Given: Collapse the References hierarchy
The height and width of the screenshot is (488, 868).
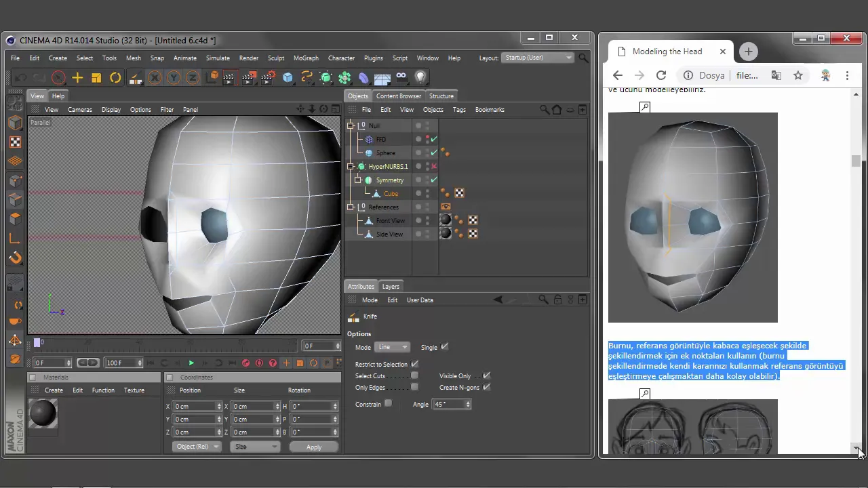Looking at the screenshot, I should point(351,207).
